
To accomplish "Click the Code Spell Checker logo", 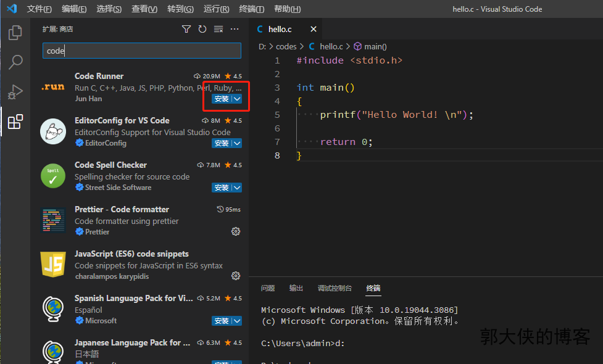I will click(53, 176).
